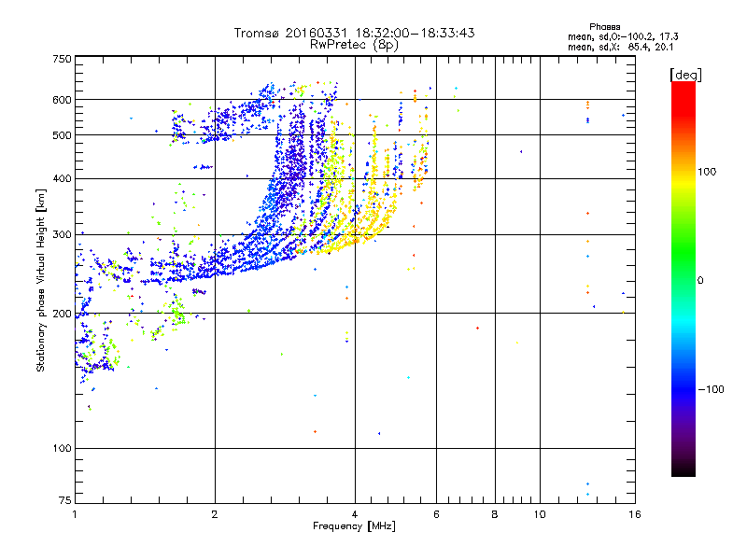Screen dimensions: 747x560
Task: Click the 'Stationary phase Virtual Height [km]' label
Action: (41, 281)
